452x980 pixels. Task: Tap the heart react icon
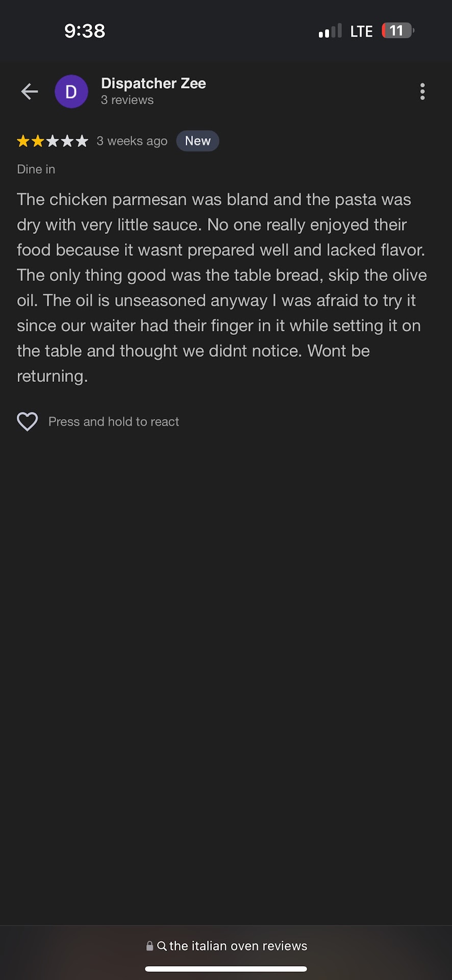(28, 422)
